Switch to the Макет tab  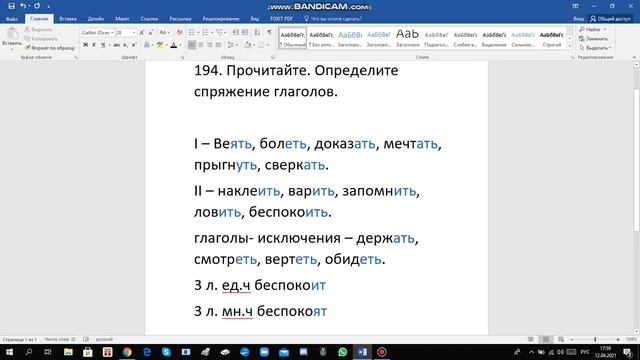tap(122, 19)
